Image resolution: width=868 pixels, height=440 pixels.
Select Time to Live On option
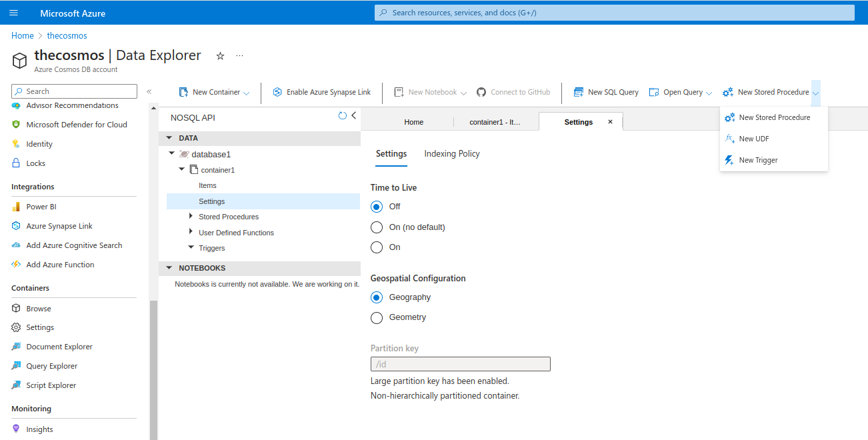[377, 247]
